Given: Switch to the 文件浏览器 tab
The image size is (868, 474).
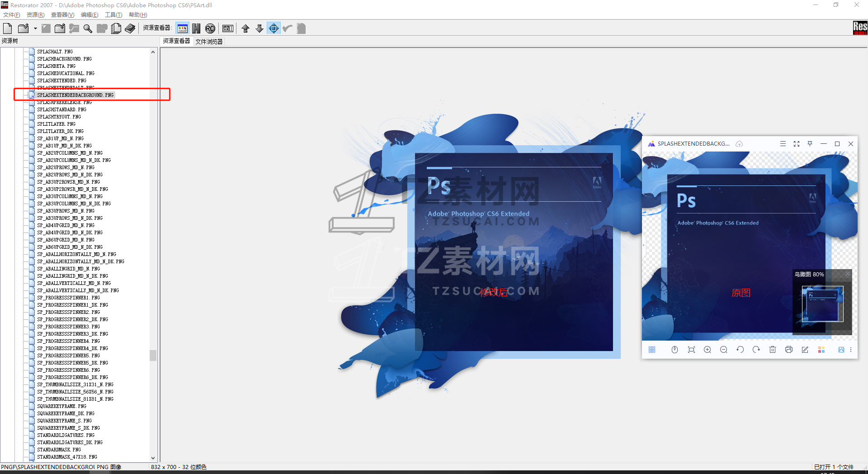Looking at the screenshot, I should coord(209,41).
